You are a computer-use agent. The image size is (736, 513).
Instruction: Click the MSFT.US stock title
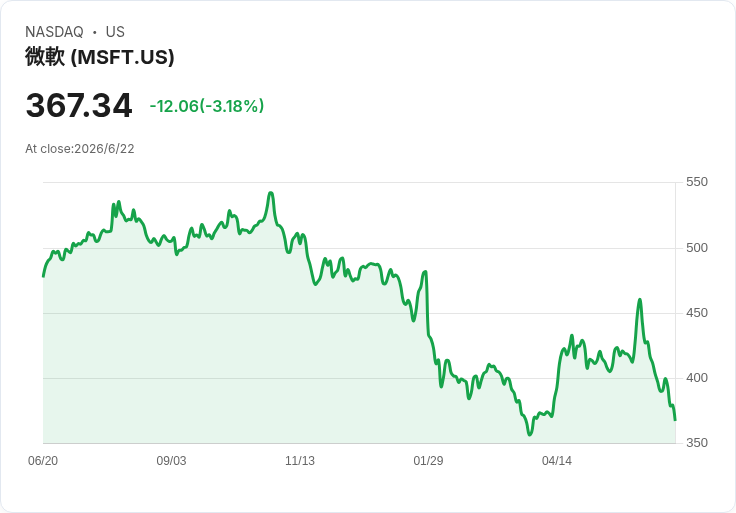pos(100,57)
